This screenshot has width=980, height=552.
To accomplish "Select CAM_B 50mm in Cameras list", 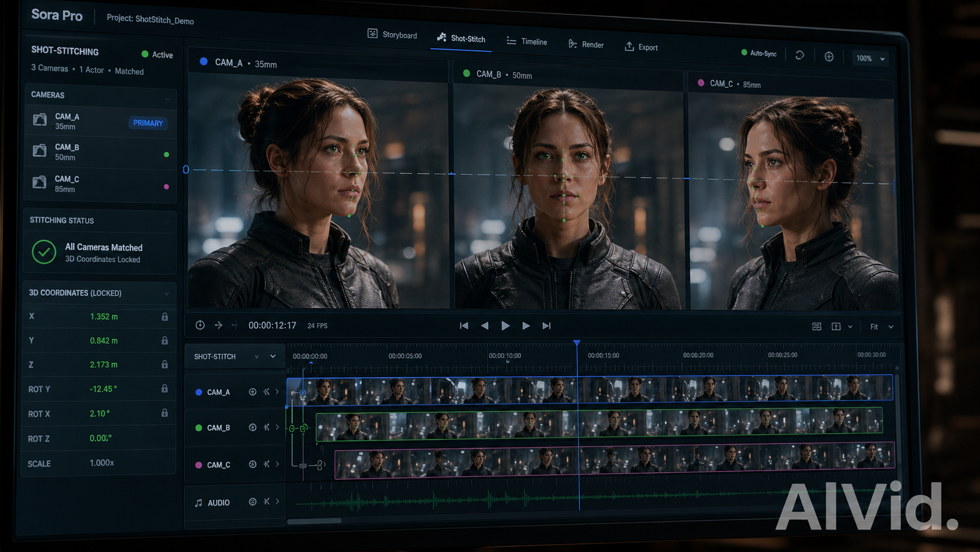I will pos(100,153).
